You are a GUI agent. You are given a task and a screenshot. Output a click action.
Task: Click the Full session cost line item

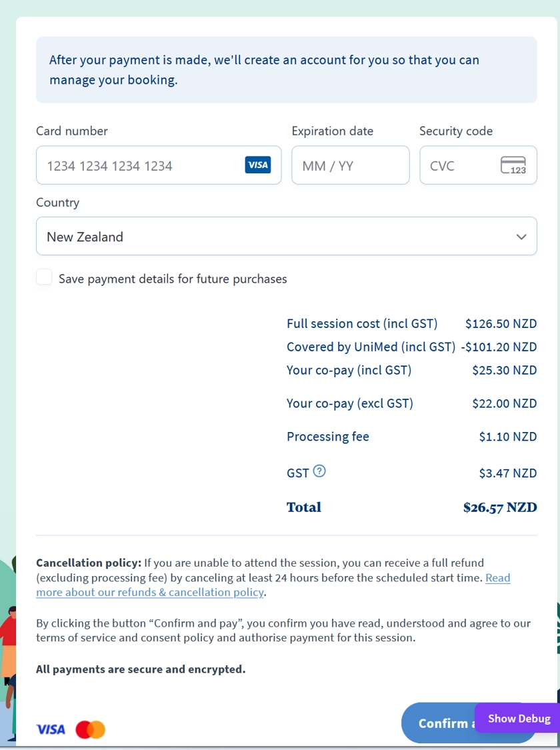[412, 323]
